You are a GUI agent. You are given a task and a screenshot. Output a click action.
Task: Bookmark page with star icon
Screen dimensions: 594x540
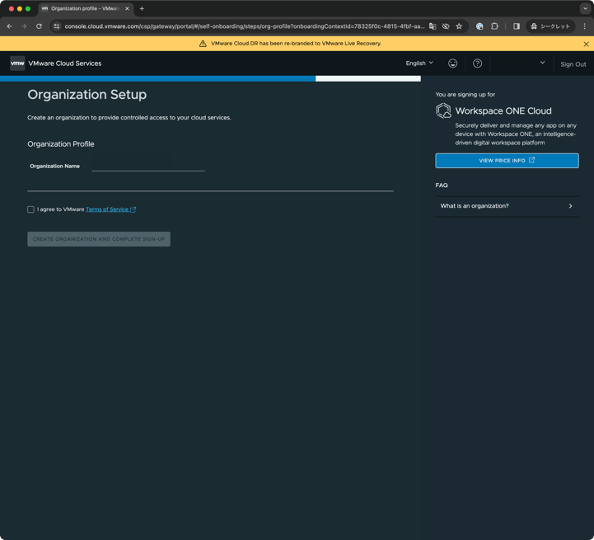click(x=459, y=26)
